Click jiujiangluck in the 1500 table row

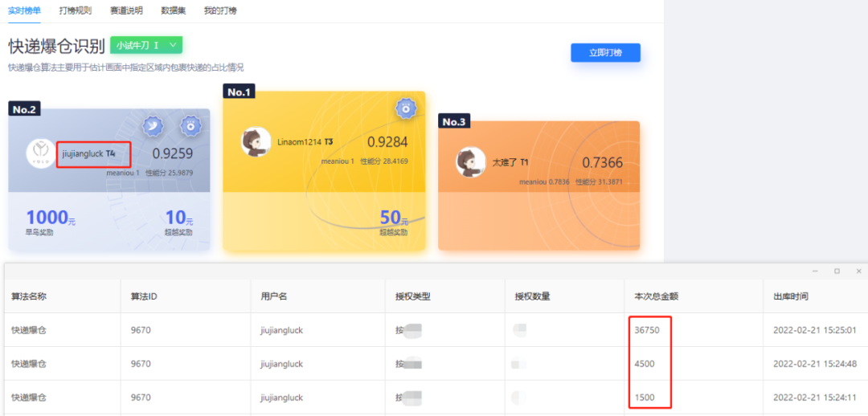click(281, 398)
